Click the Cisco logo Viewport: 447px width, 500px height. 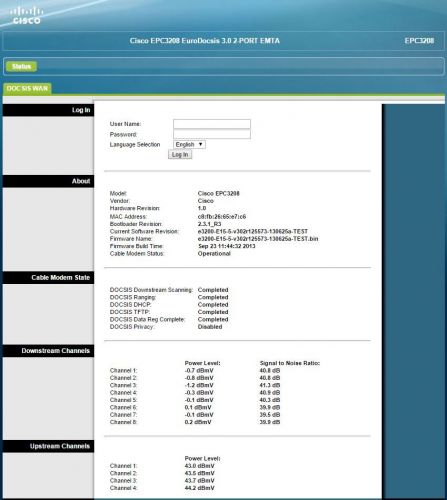(x=26, y=16)
